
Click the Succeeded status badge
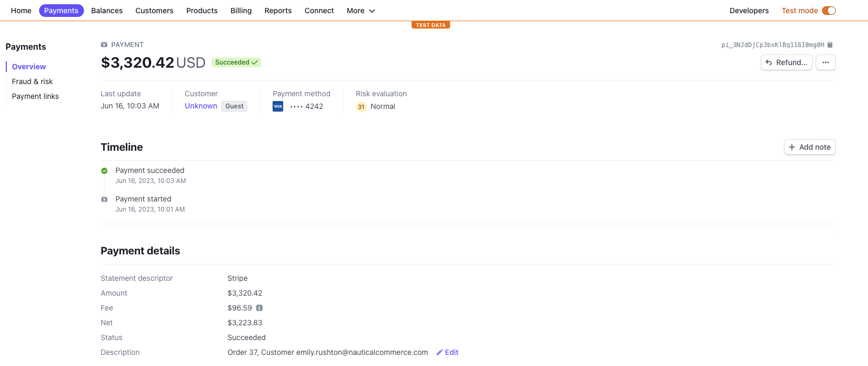click(x=236, y=62)
